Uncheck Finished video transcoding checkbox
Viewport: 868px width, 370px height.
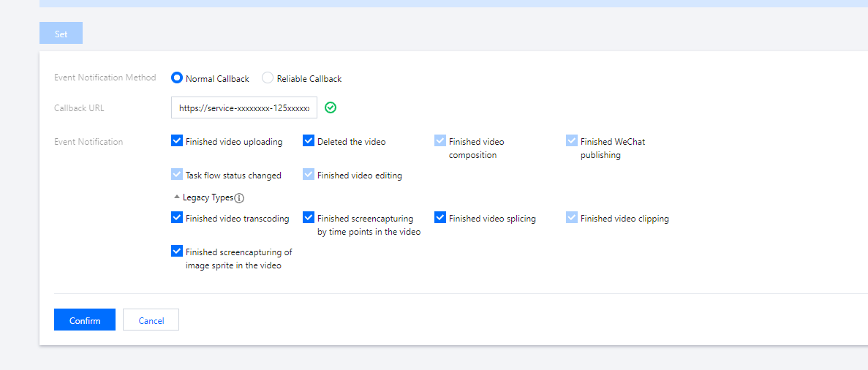pyautogui.click(x=177, y=218)
